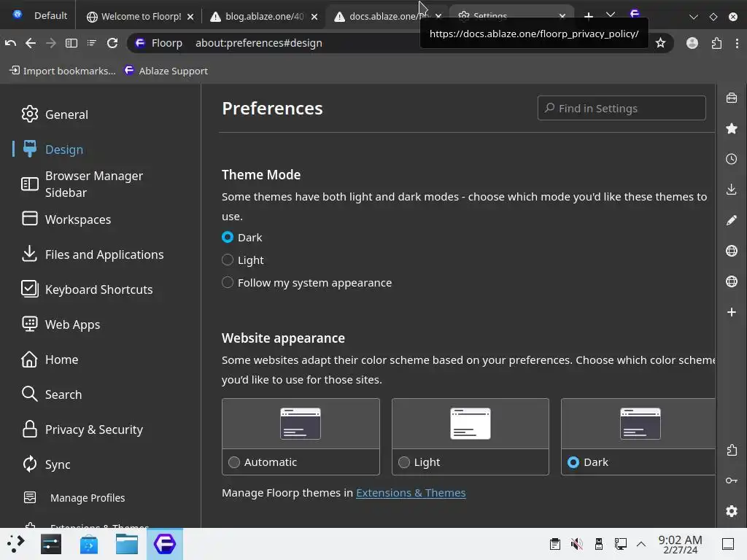
Task: Open the Bookmarks star panel in sidebar
Action: pyautogui.click(x=731, y=128)
